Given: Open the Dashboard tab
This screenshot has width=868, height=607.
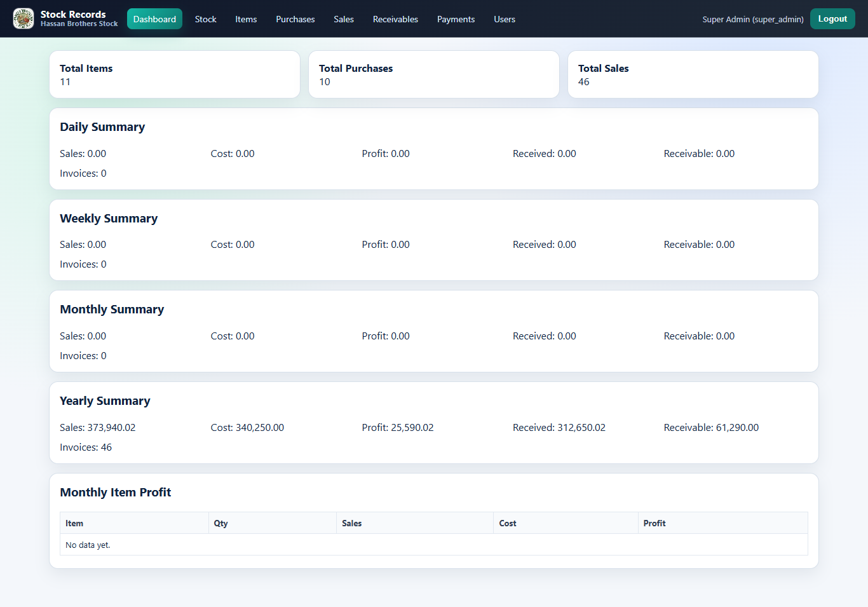Looking at the screenshot, I should coord(154,19).
